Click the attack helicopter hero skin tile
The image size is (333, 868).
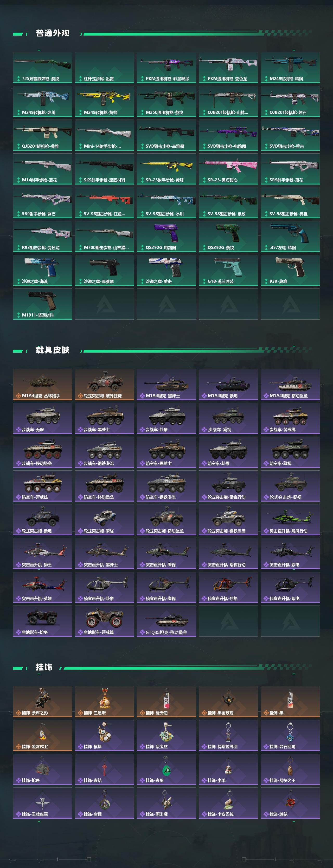pyautogui.click(x=42, y=587)
